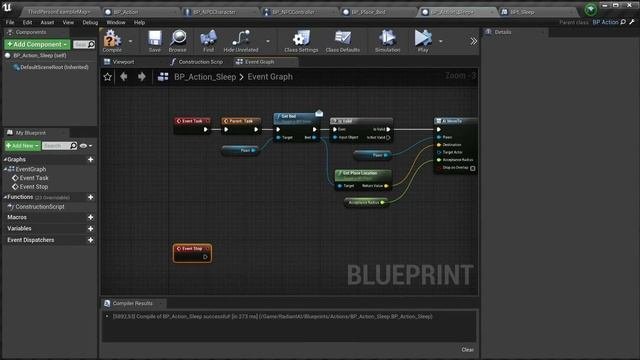Collapse the Functions section

click(5, 197)
